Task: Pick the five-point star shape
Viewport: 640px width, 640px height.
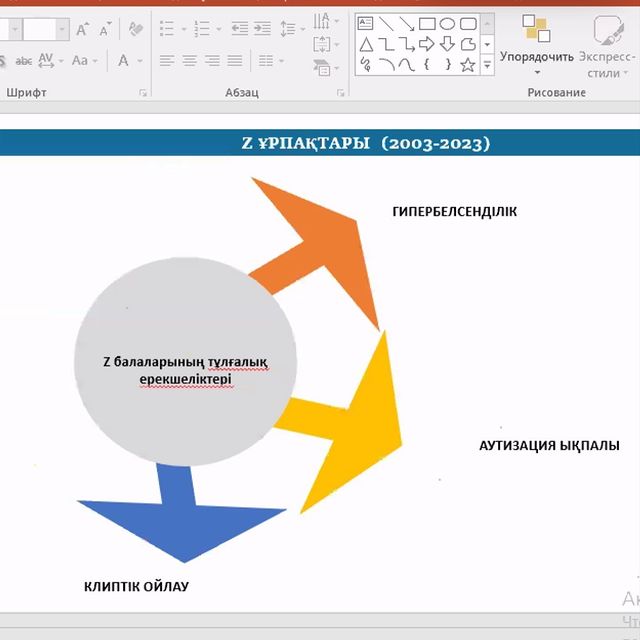Action: click(467, 65)
